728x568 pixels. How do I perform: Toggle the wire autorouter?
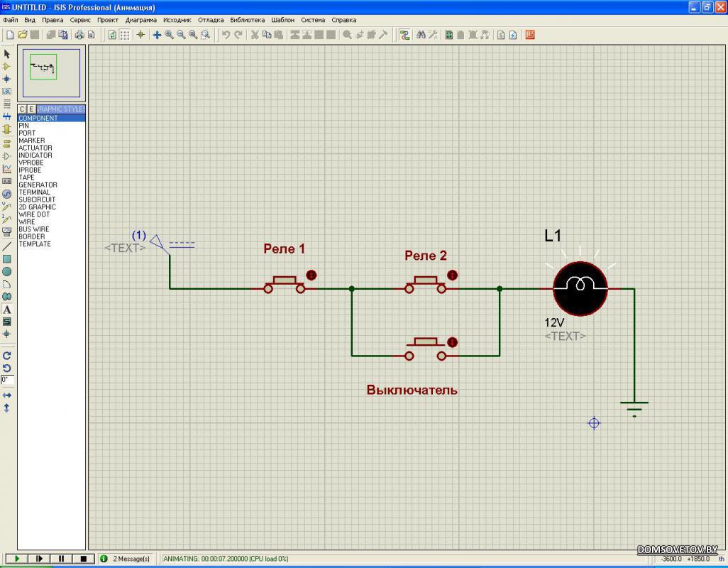pos(404,35)
